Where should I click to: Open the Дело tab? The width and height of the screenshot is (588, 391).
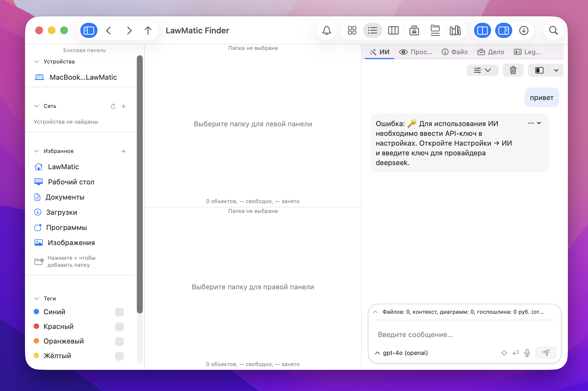491,52
